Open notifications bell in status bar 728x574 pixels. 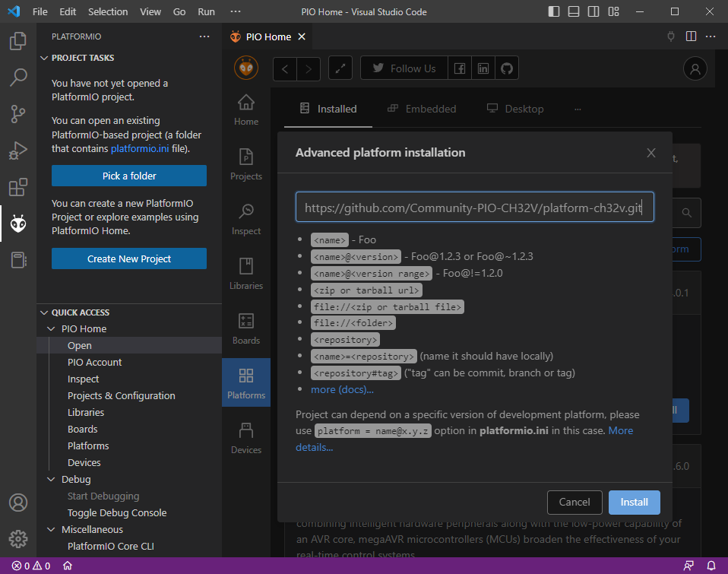point(711,566)
